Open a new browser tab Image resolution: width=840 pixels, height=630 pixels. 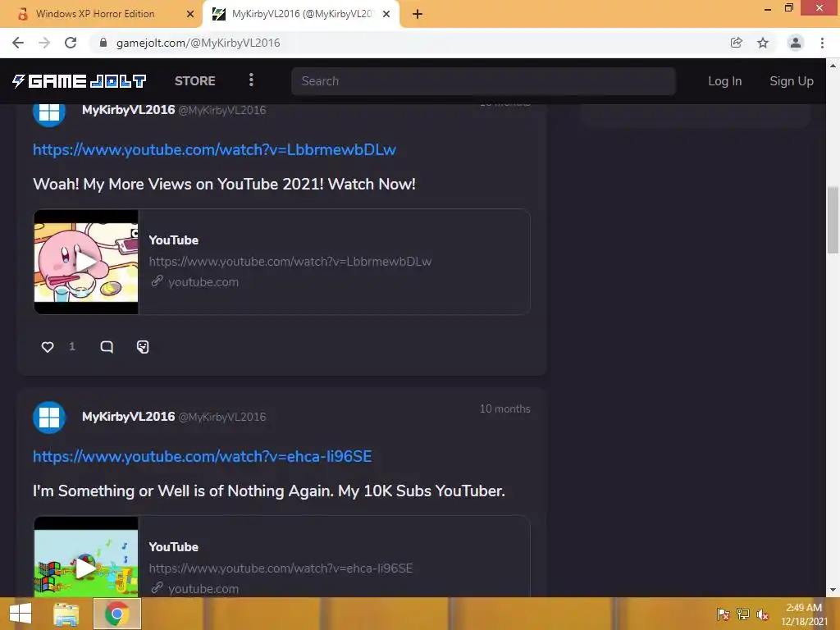(x=418, y=14)
